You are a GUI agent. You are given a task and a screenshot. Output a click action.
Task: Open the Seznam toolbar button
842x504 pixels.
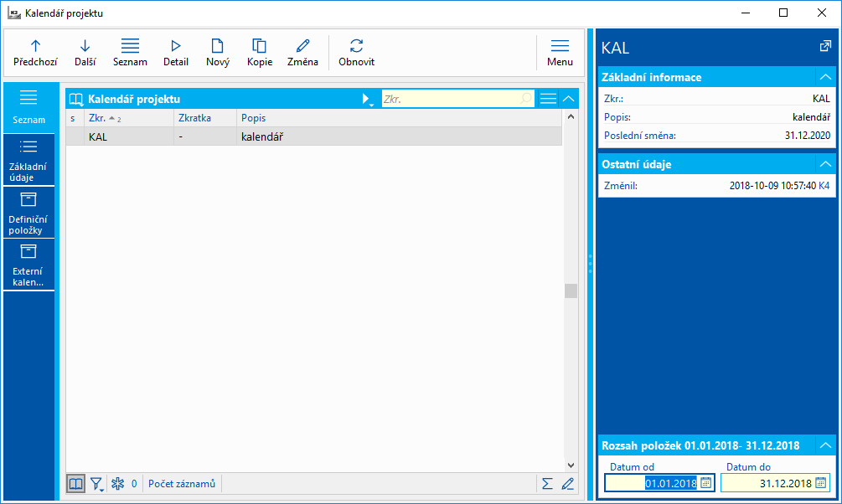point(130,53)
